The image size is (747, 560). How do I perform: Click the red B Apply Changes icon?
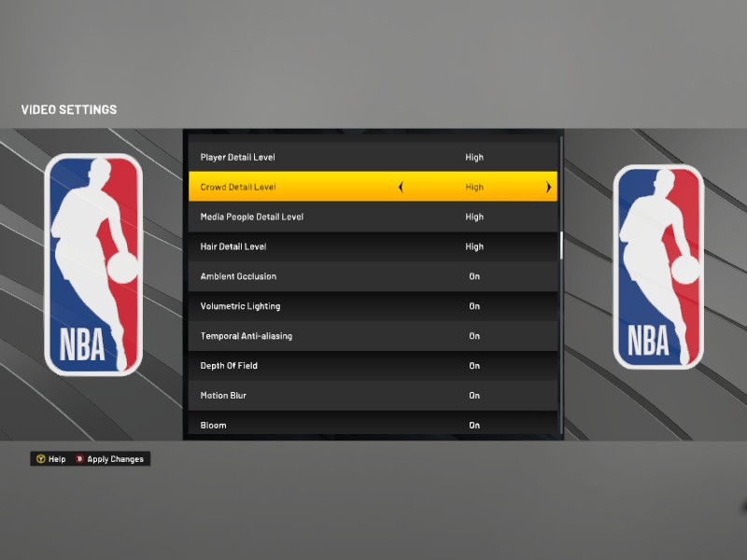(79, 459)
